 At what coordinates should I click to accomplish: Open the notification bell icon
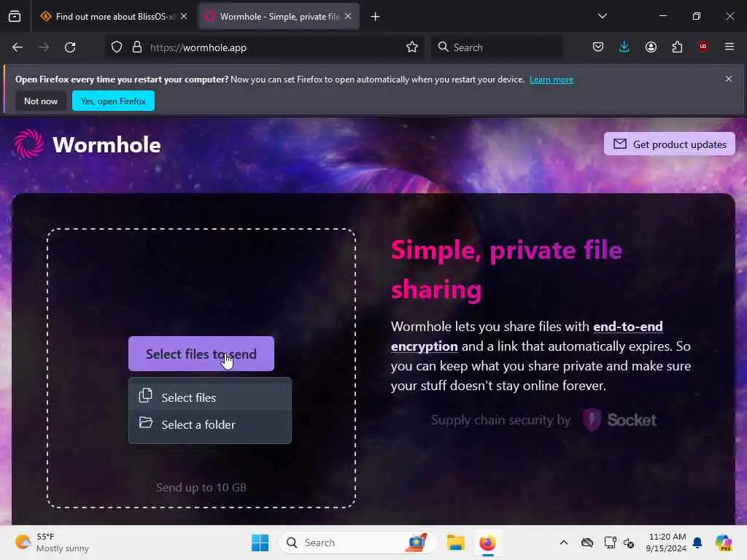point(697,542)
